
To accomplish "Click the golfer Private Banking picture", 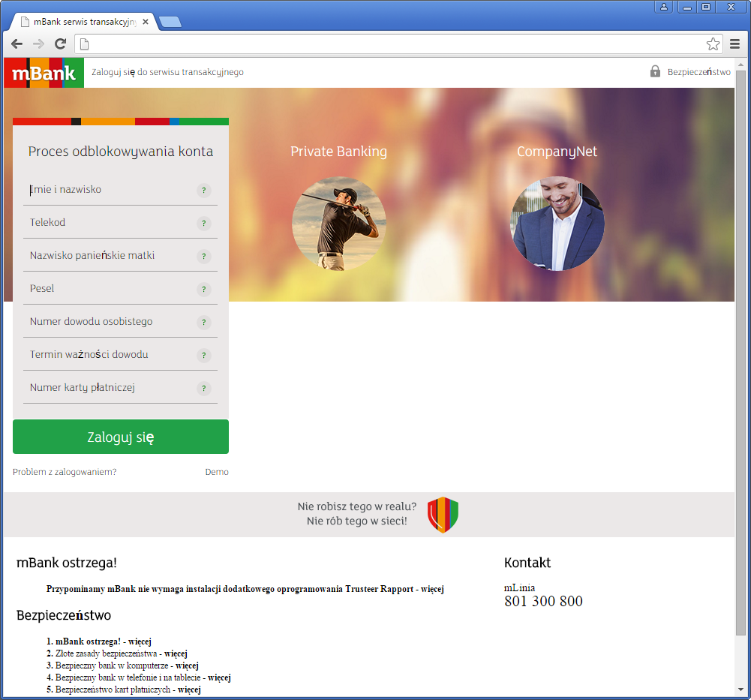I will [x=339, y=224].
